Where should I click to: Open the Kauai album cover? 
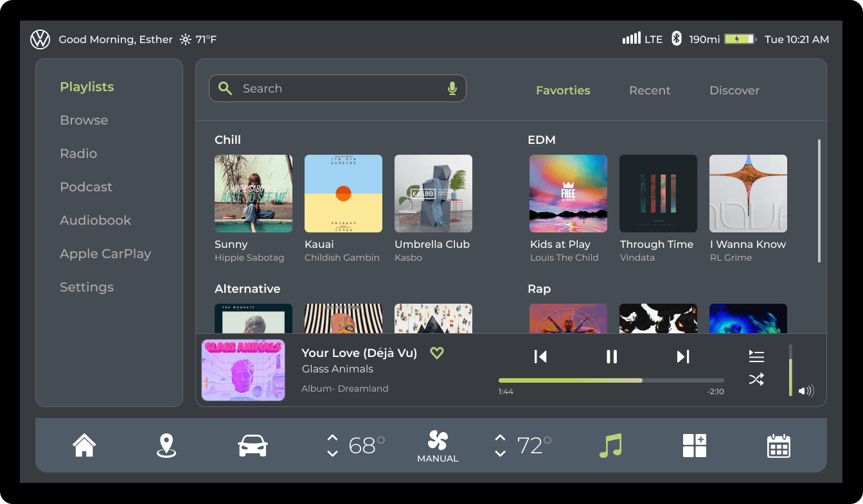(x=343, y=193)
